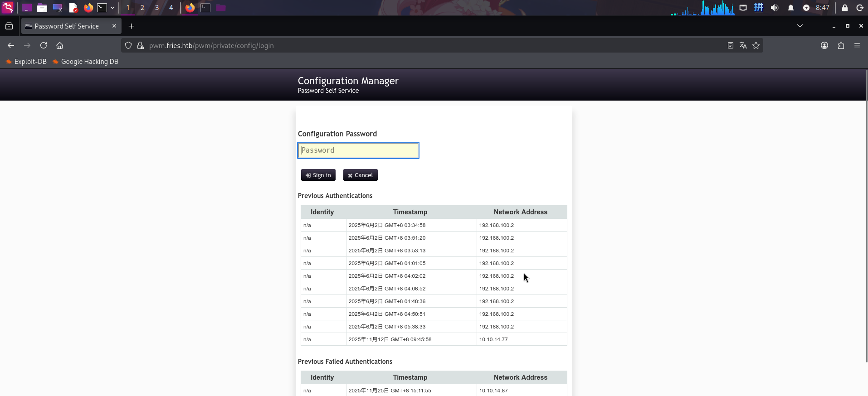This screenshot has width=868, height=396.
Task: Close the Password Self Service tab
Action: [114, 26]
